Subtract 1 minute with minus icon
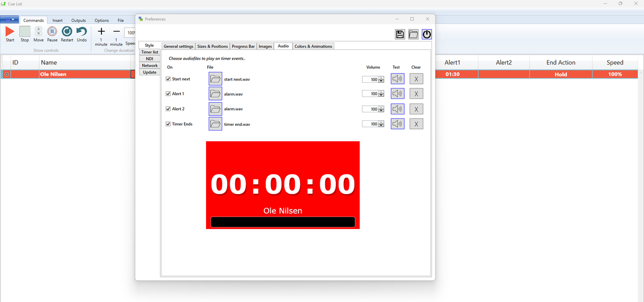The height and width of the screenshot is (302, 644). [116, 32]
